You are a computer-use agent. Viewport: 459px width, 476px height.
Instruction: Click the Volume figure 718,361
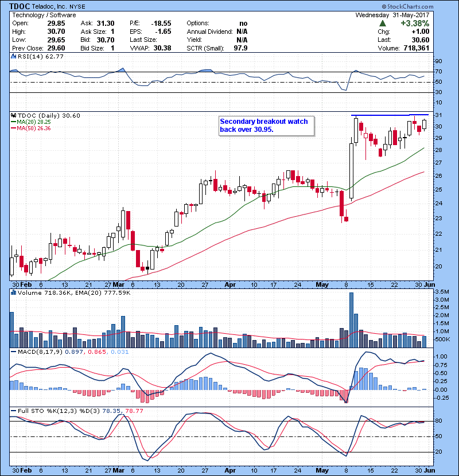click(417, 48)
